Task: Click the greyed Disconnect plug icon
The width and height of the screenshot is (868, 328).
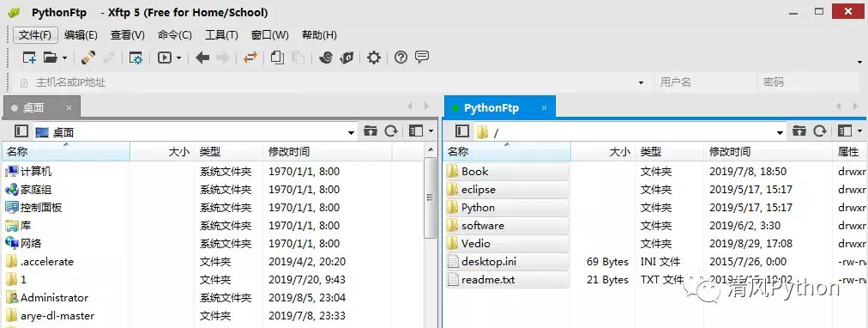Action: click(109, 57)
